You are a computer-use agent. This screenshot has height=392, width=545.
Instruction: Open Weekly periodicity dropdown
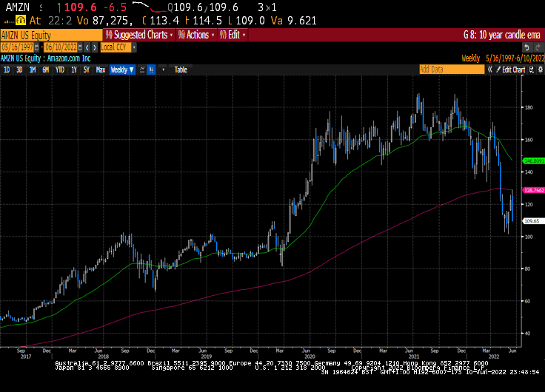tap(122, 70)
